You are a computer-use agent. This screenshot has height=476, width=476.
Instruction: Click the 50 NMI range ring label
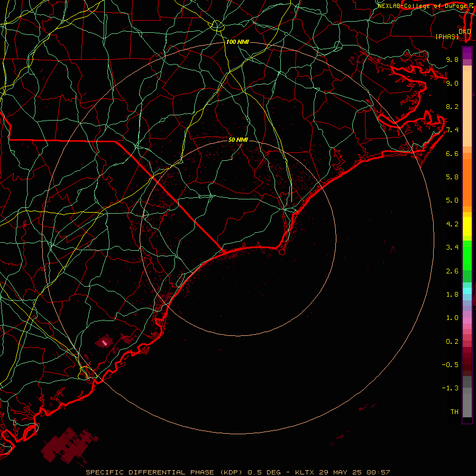238,140
